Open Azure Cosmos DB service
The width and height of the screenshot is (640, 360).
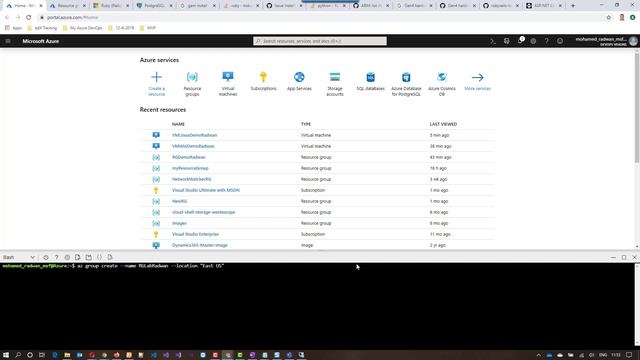coord(442,83)
